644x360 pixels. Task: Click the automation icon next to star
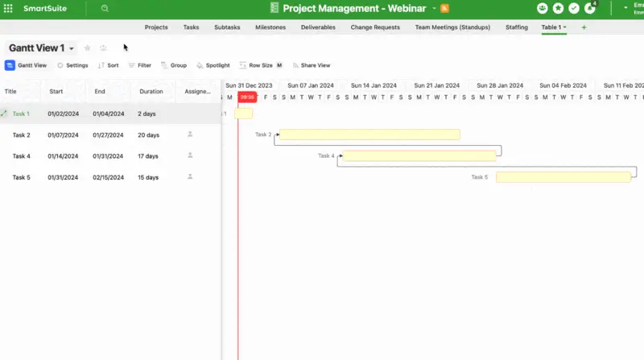tap(103, 48)
